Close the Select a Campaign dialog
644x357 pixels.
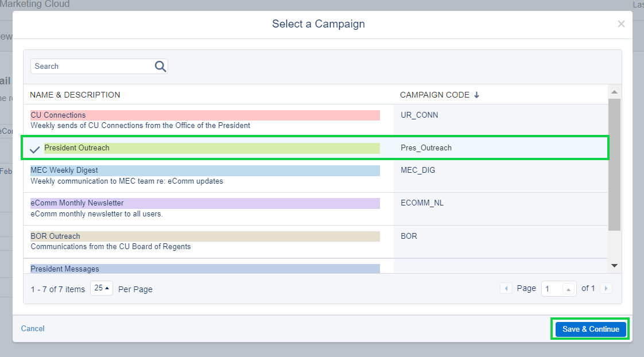(x=621, y=24)
